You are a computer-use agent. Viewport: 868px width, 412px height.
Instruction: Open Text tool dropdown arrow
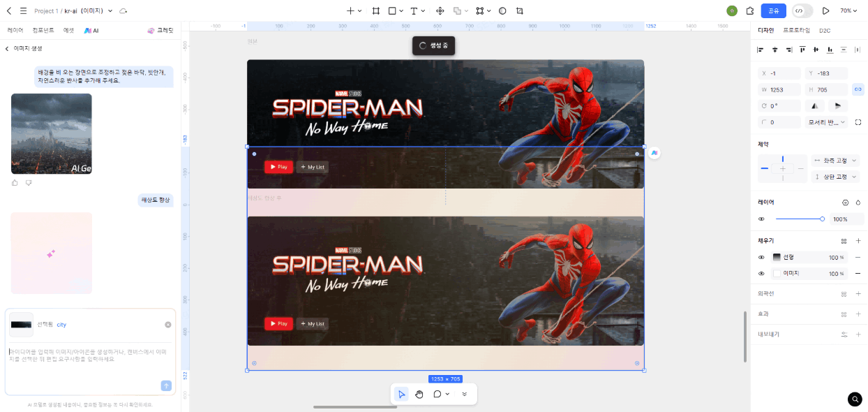(424, 11)
